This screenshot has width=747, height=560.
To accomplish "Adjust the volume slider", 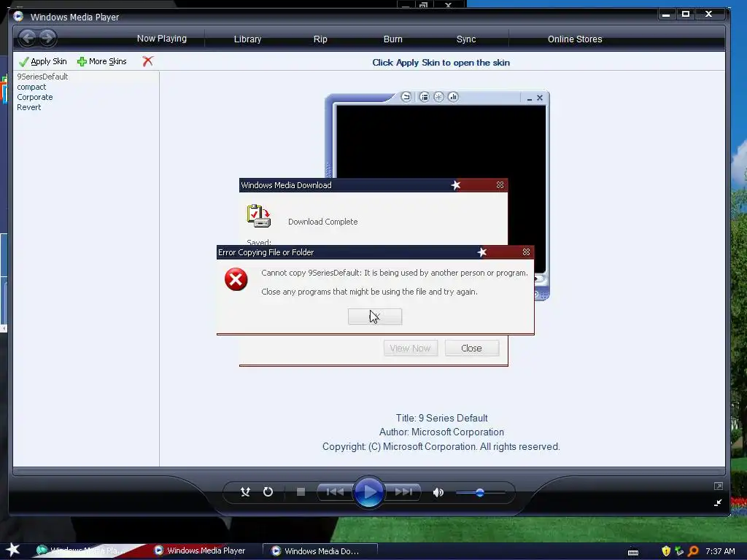I will coord(480,492).
